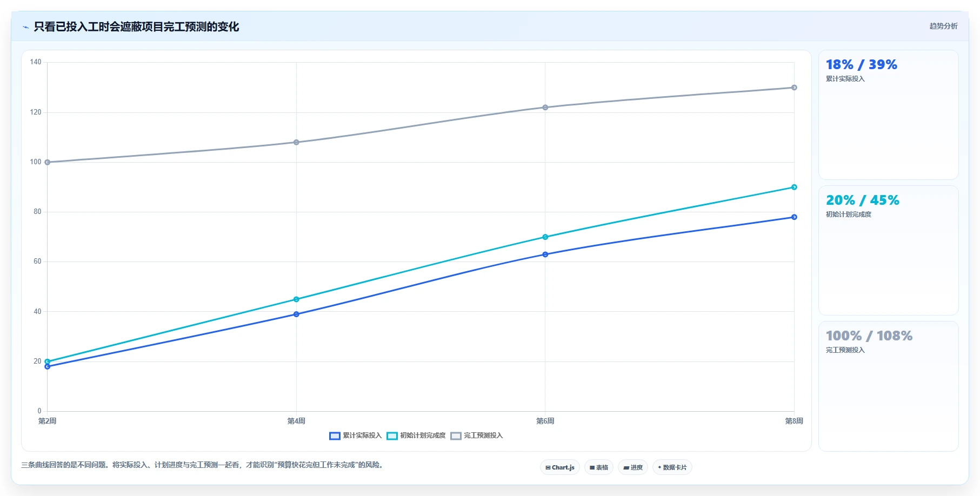
Task: Select the Chart.js chip
Action: tap(560, 467)
